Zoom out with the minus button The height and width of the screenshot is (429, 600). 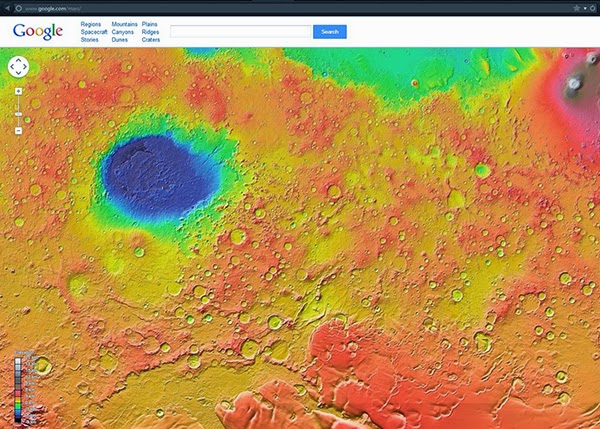18,131
